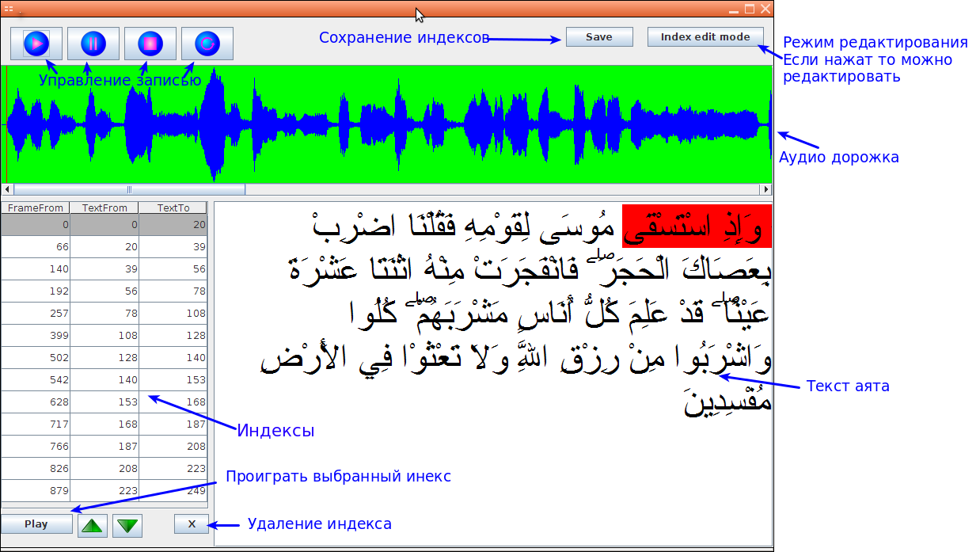Click the TextTo cell showing 249
Screen dimensions: 980x552
(173, 491)
